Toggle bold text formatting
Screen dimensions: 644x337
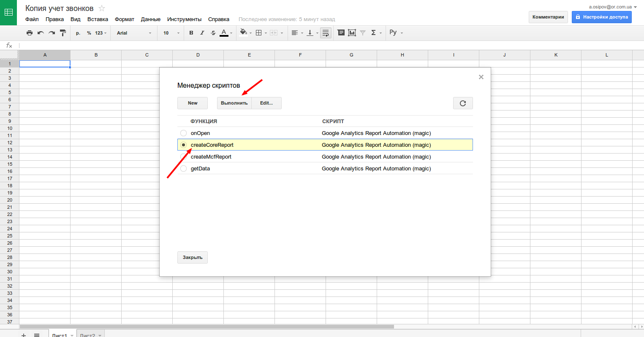click(191, 33)
